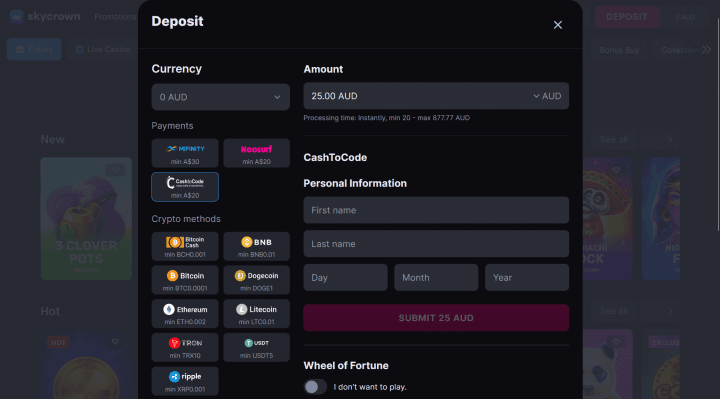Click the Month field

[x=436, y=277]
